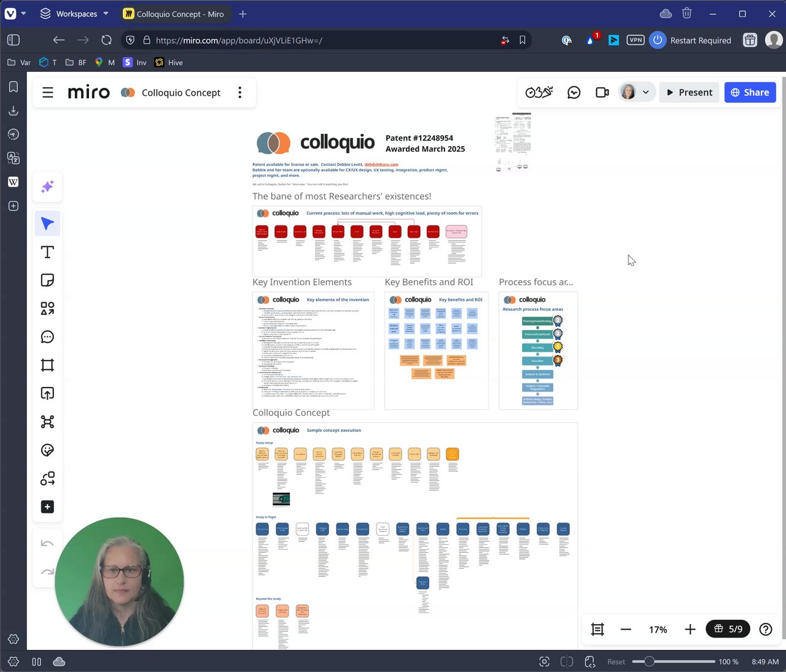Open Stickers and emojis tool
Screen dimensions: 786x672
pos(47,450)
